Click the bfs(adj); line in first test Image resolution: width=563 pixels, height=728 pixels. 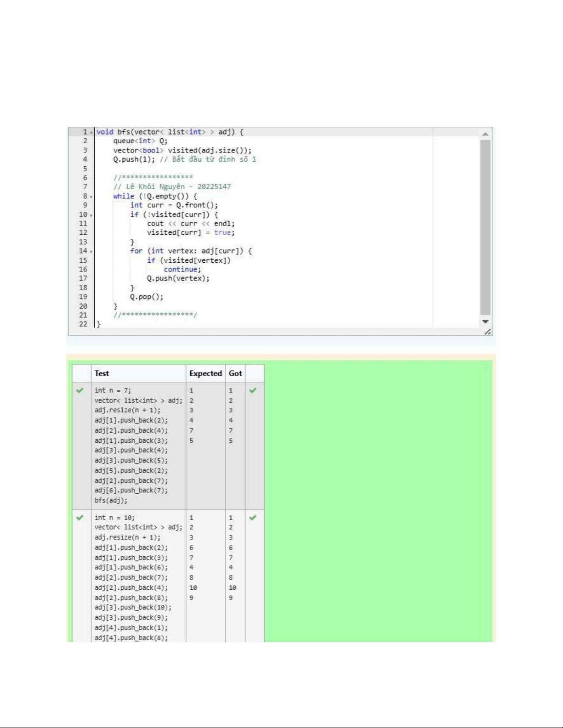coord(111,501)
